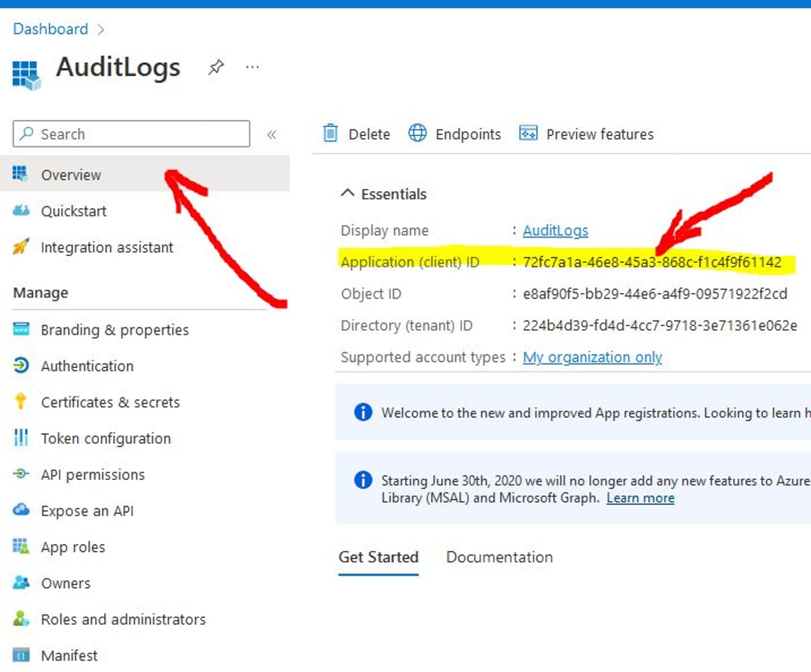The image size is (811, 672).
Task: Select the Get Started tab
Action: [378, 557]
